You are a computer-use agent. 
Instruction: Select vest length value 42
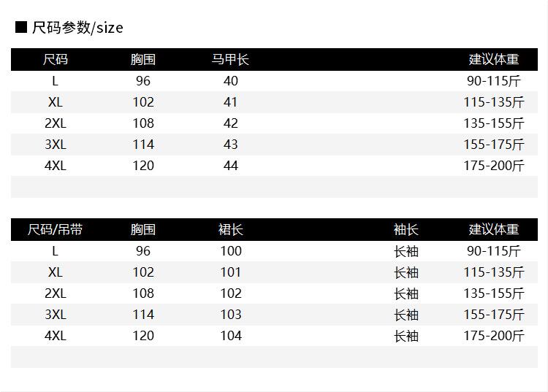(230, 123)
